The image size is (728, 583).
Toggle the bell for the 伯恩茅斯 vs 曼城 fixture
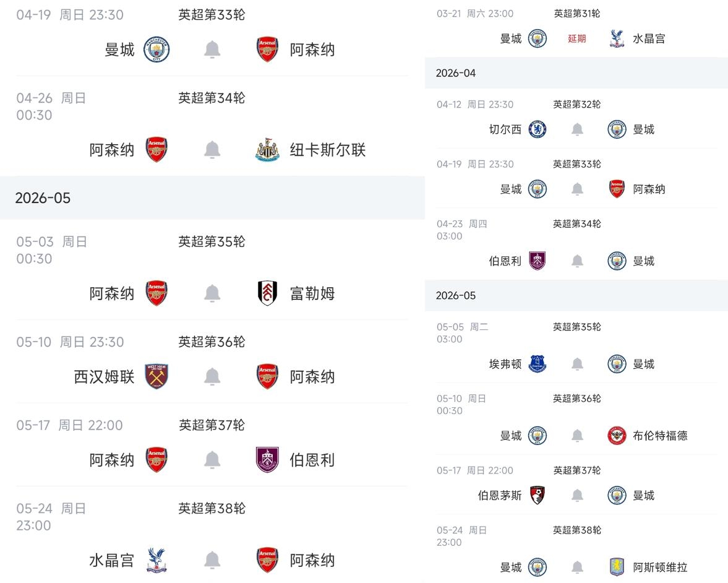(x=576, y=495)
